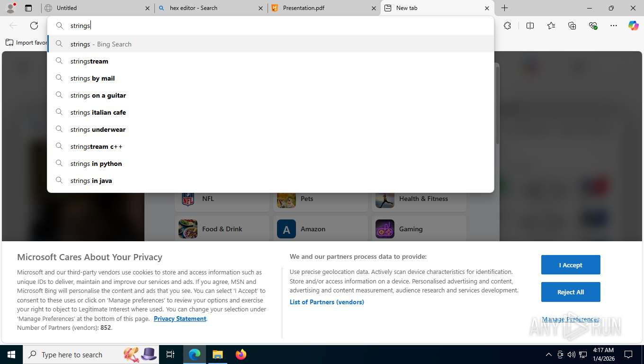Choose the 'strings by mail' suggestion
This screenshot has width=644, height=364.
point(270,78)
